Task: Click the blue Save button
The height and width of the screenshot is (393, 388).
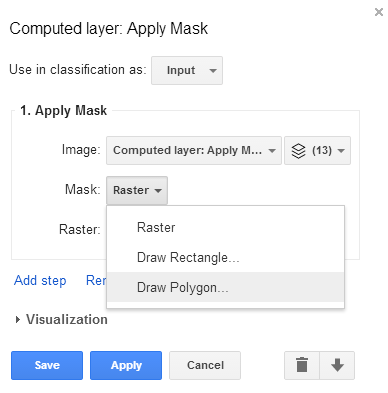Action: pyautogui.click(x=47, y=365)
